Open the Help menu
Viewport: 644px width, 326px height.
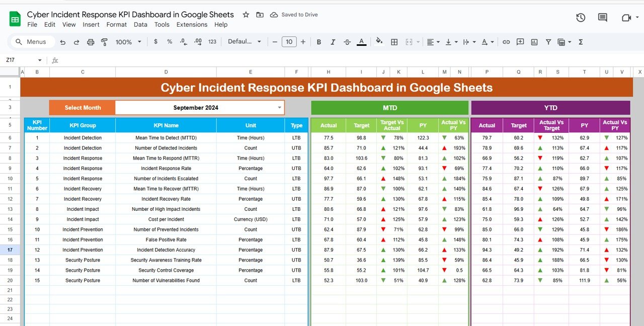221,24
